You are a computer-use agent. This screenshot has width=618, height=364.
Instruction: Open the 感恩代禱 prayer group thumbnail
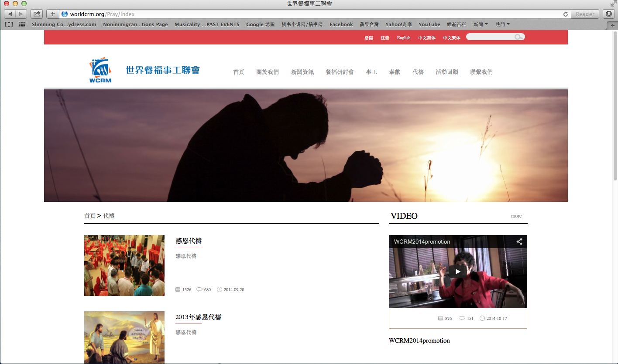(x=124, y=265)
